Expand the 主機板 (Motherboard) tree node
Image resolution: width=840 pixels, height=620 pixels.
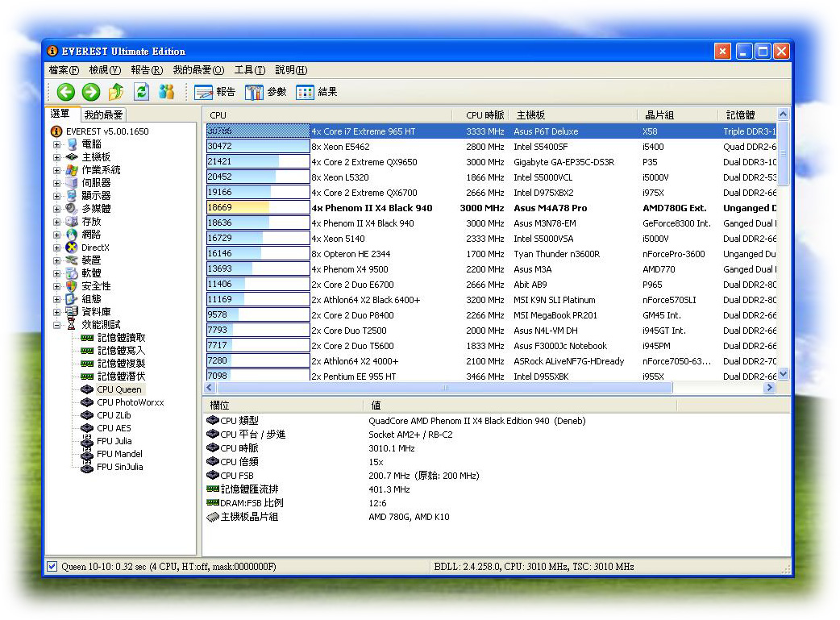click(57, 157)
